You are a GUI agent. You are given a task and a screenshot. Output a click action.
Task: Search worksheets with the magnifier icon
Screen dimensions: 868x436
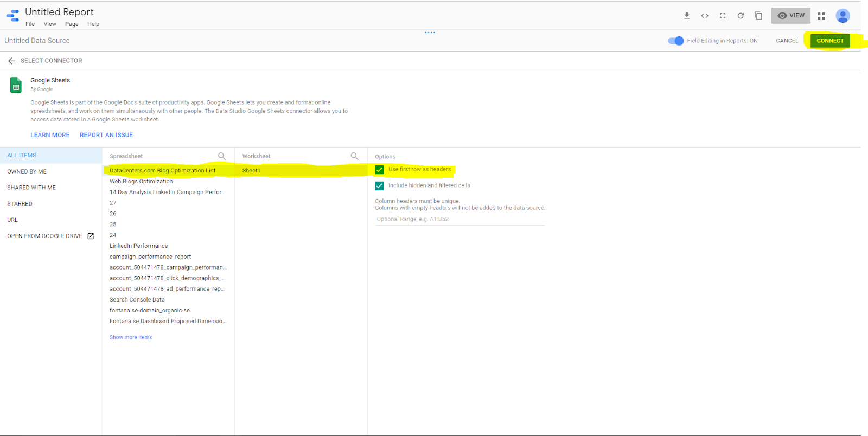click(x=354, y=156)
